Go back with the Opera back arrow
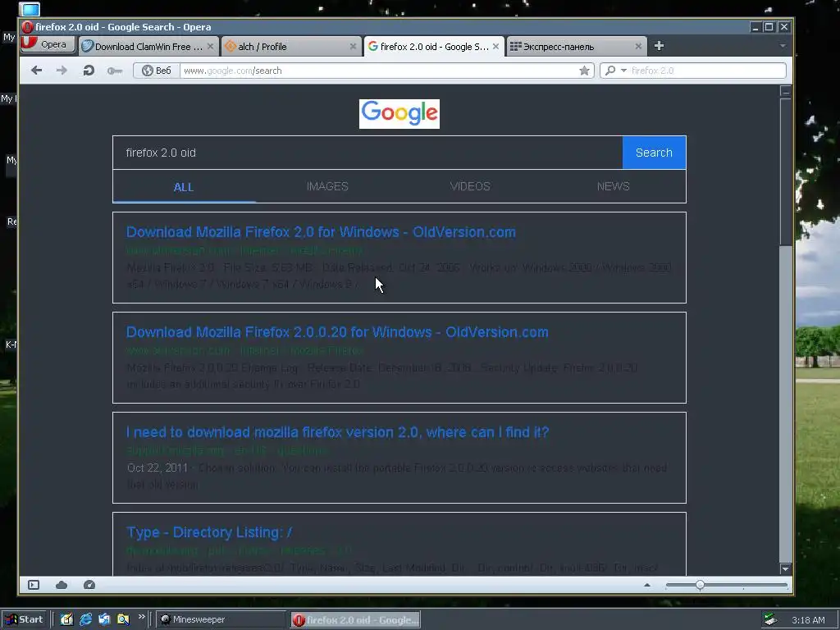Screen dimensions: 840x630 tap(36, 71)
